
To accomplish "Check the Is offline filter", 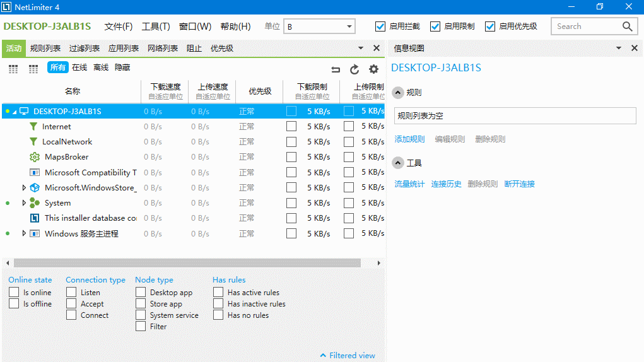I will tap(14, 304).
